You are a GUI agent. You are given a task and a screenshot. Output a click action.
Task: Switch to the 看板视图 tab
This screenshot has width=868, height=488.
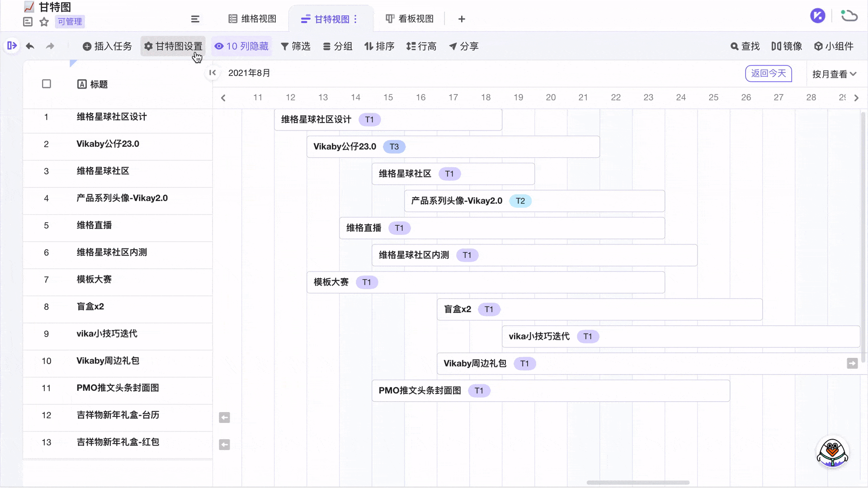409,19
